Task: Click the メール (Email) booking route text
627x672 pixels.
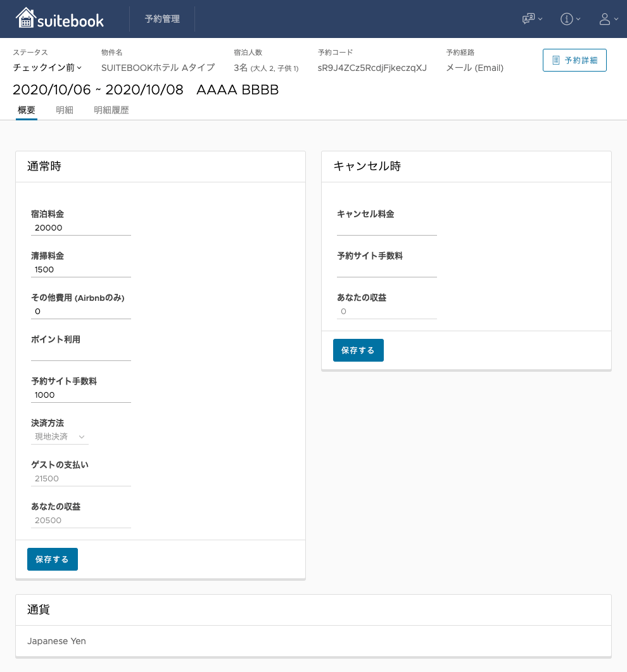Action: (475, 68)
